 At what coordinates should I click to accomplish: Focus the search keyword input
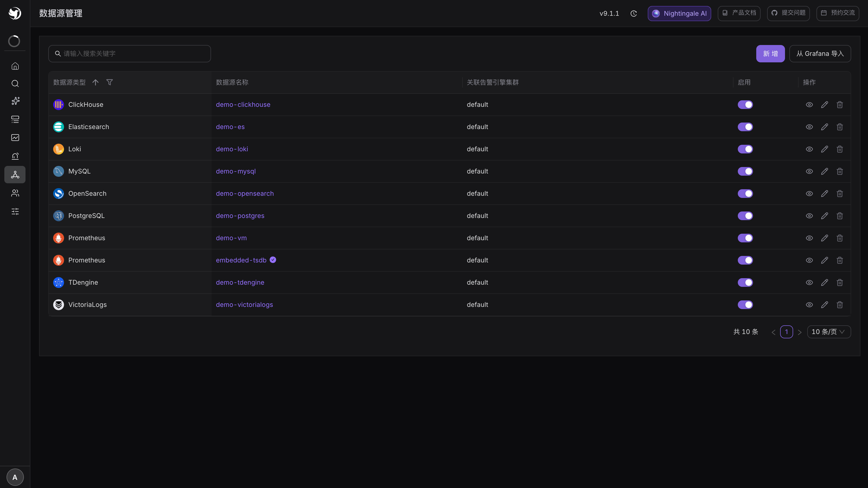click(x=129, y=54)
